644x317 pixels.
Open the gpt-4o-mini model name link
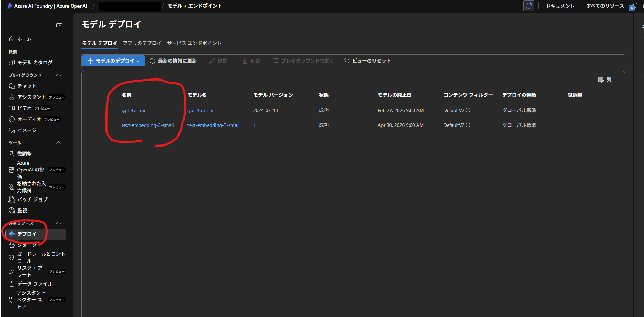click(200, 111)
